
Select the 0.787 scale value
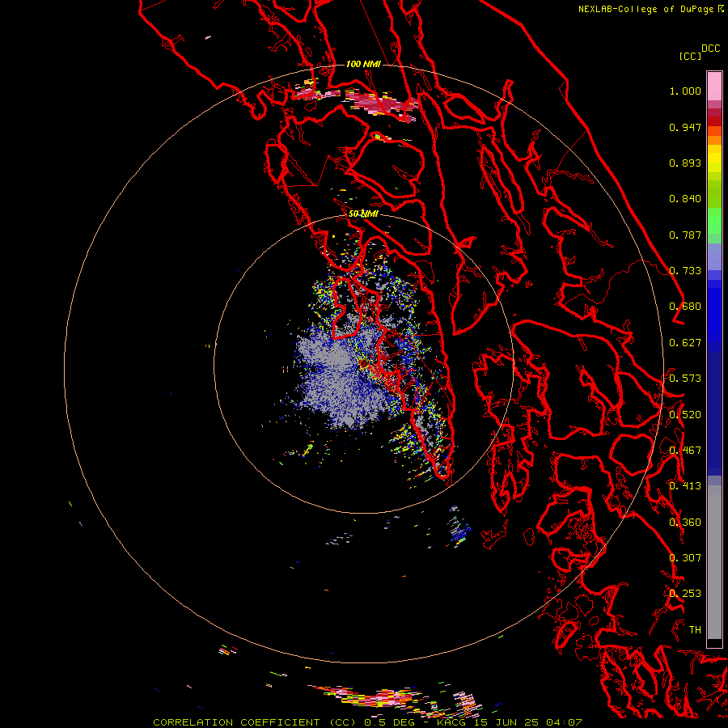(685, 235)
